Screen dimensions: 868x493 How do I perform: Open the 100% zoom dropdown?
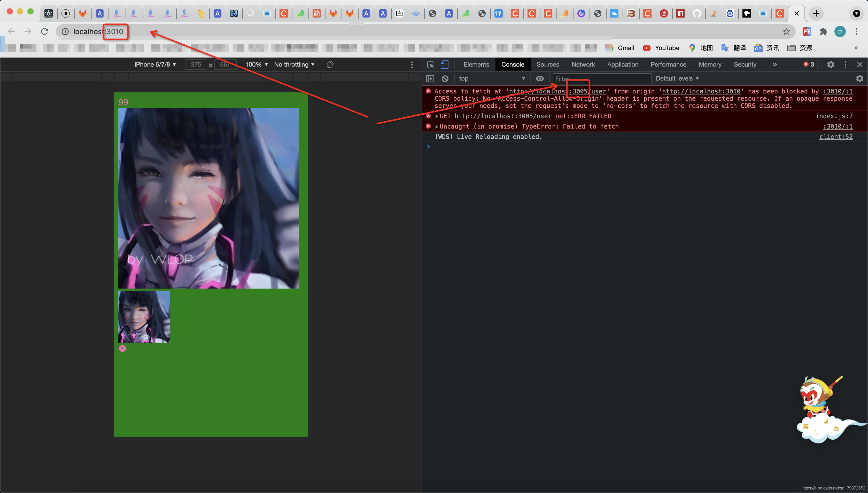257,64
